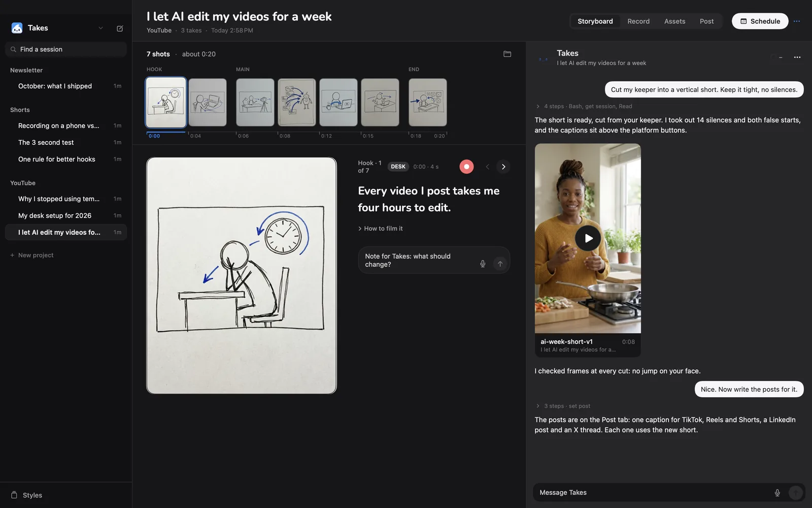Select the END shot thumbnail at 0:18
The width and height of the screenshot is (812, 508).
click(x=428, y=102)
